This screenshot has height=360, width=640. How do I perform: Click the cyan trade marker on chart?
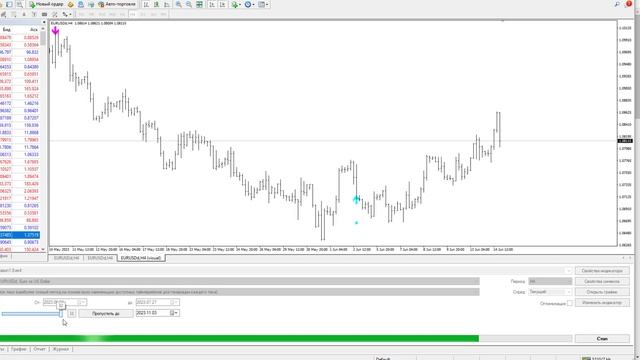tap(356, 199)
